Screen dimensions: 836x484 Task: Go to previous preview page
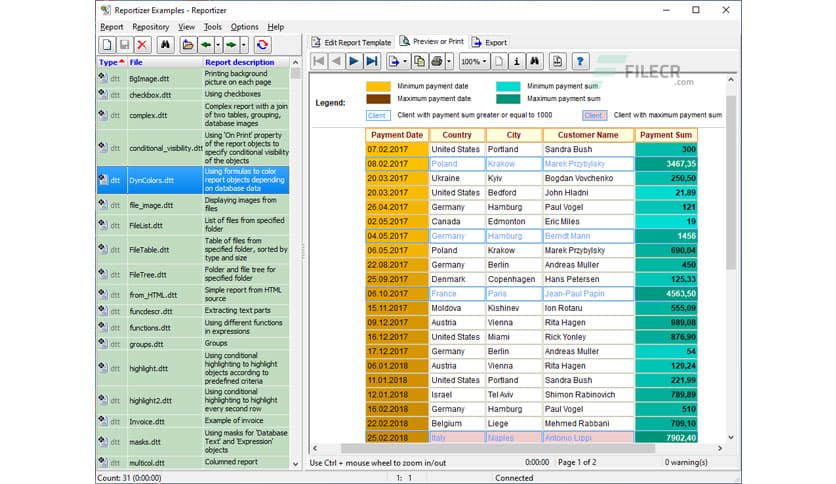pyautogui.click(x=336, y=61)
